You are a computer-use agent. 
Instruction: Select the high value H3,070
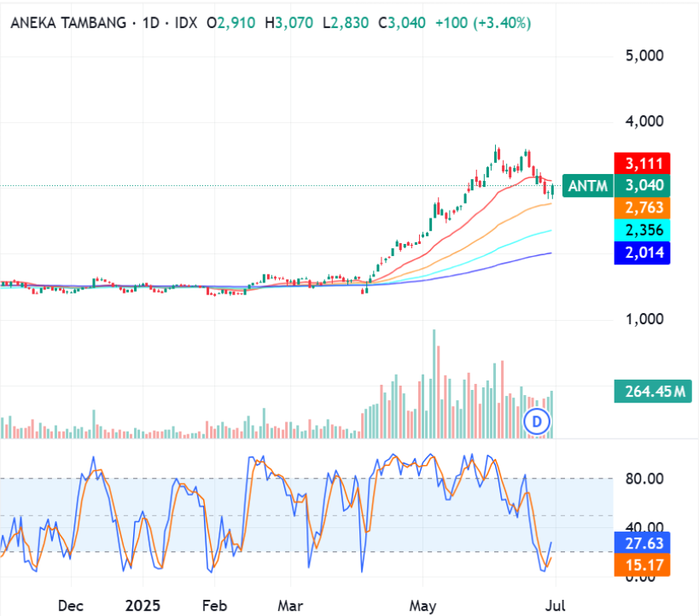pyautogui.click(x=288, y=23)
